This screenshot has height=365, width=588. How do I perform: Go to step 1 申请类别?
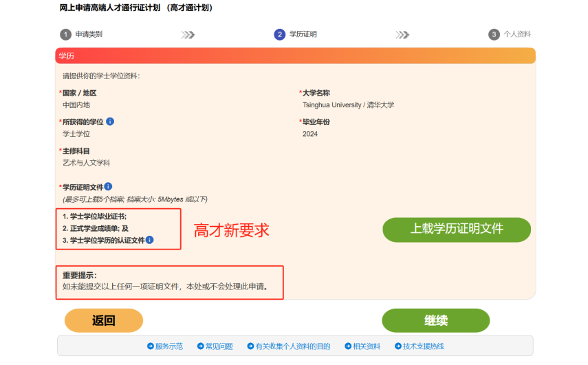80,34
